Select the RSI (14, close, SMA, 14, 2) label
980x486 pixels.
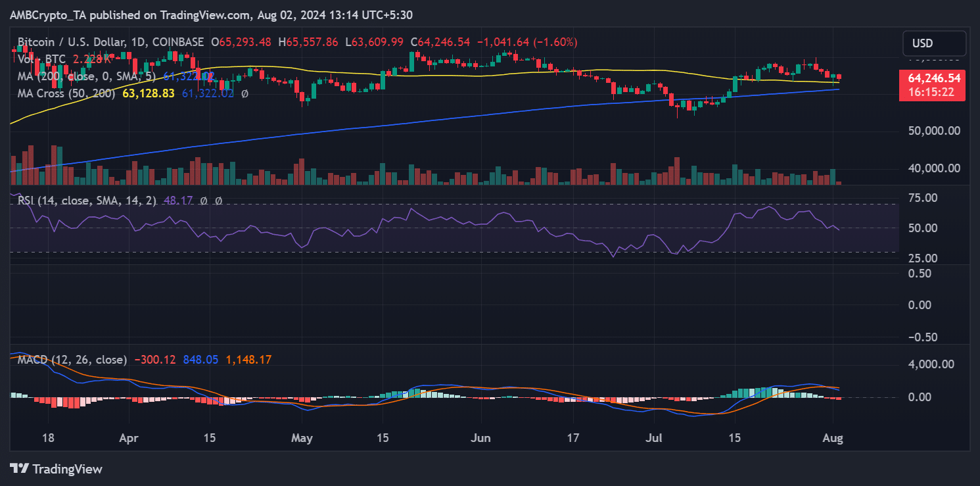click(87, 200)
